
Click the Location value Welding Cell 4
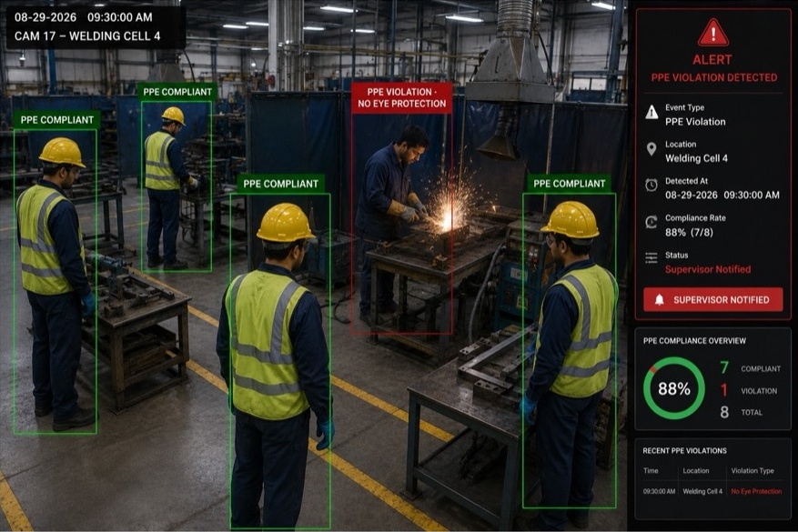(x=696, y=158)
